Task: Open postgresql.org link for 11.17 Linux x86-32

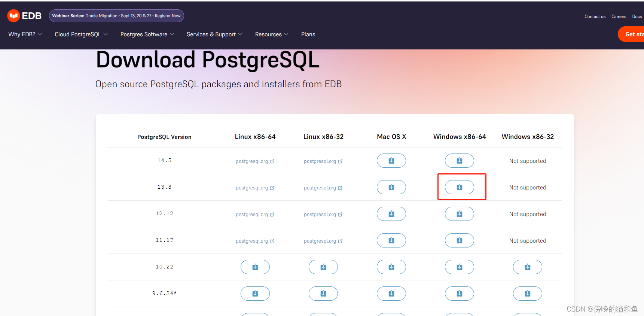Action: pyautogui.click(x=323, y=241)
